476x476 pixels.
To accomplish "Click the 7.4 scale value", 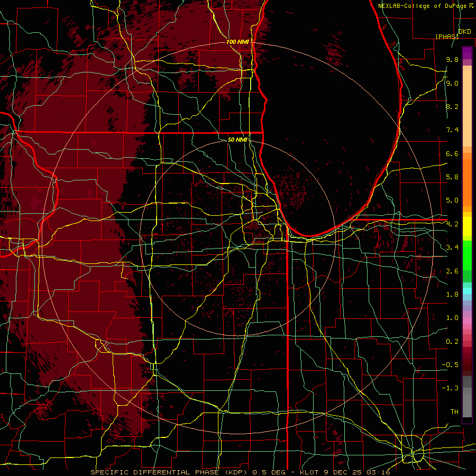I will click(x=452, y=130).
